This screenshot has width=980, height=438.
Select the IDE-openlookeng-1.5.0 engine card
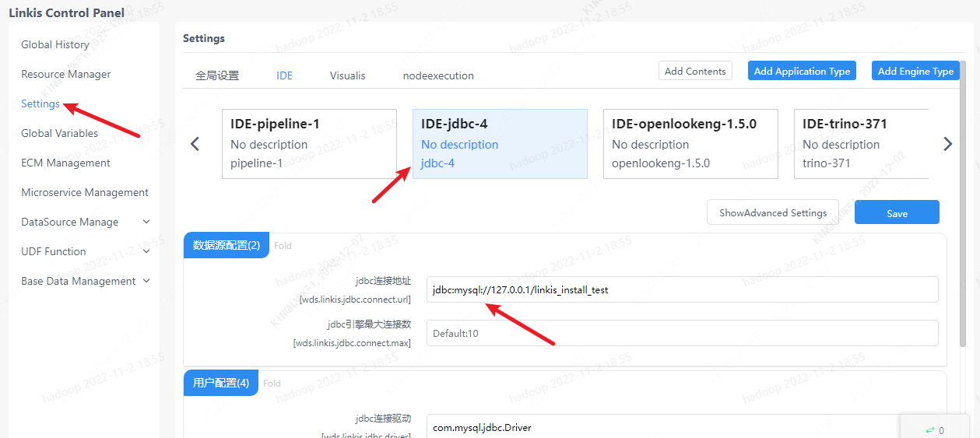690,144
